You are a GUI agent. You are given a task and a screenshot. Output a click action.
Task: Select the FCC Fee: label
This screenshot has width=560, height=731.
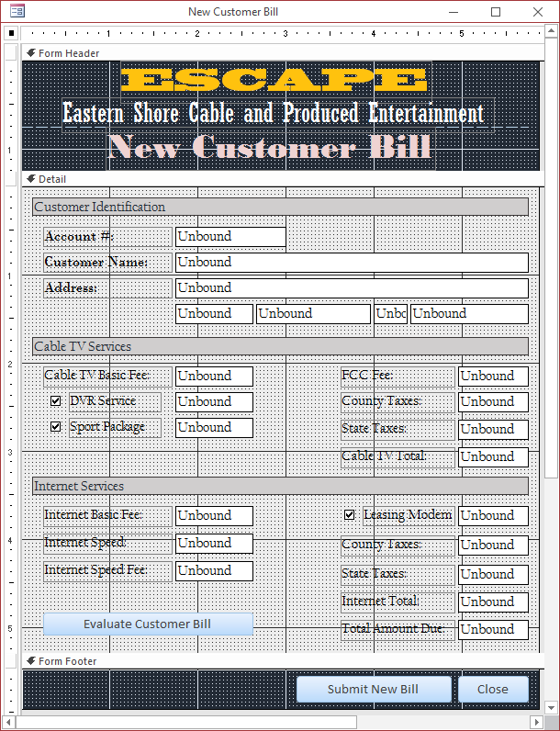[x=398, y=377]
